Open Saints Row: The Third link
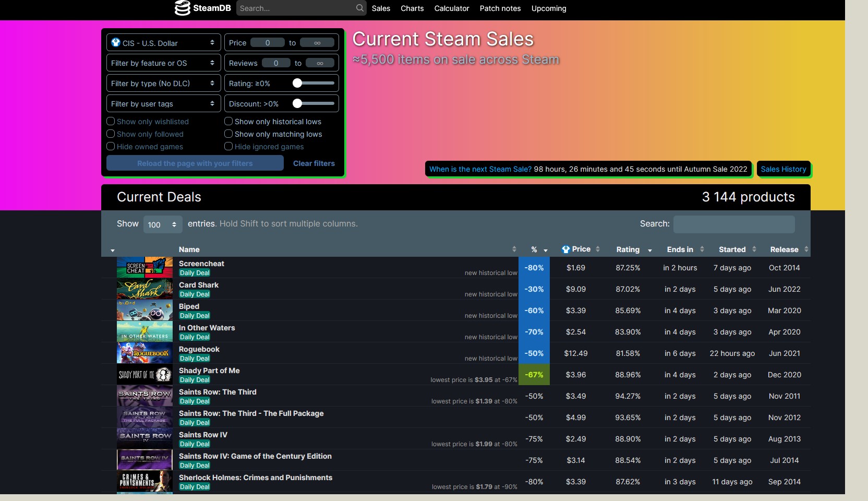The image size is (868, 501). (218, 392)
